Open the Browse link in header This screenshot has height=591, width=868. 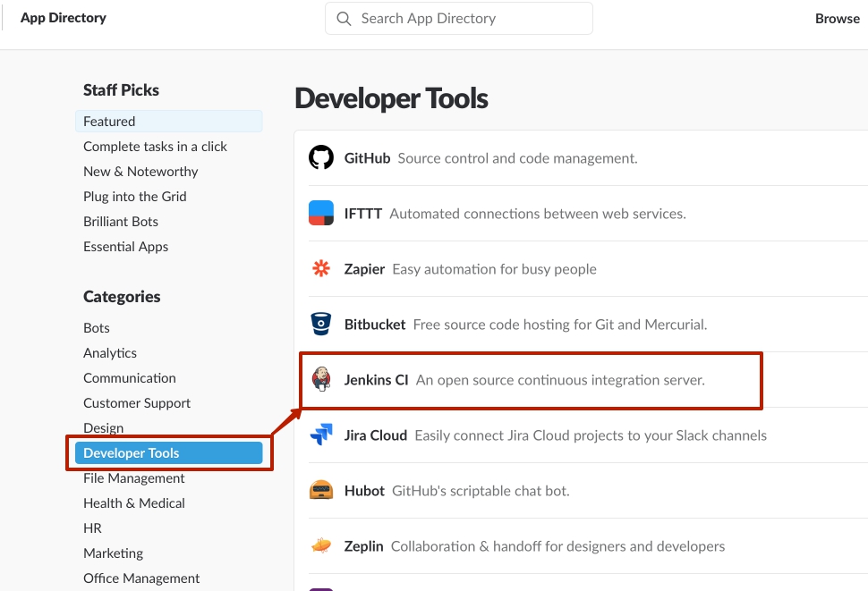pos(837,19)
